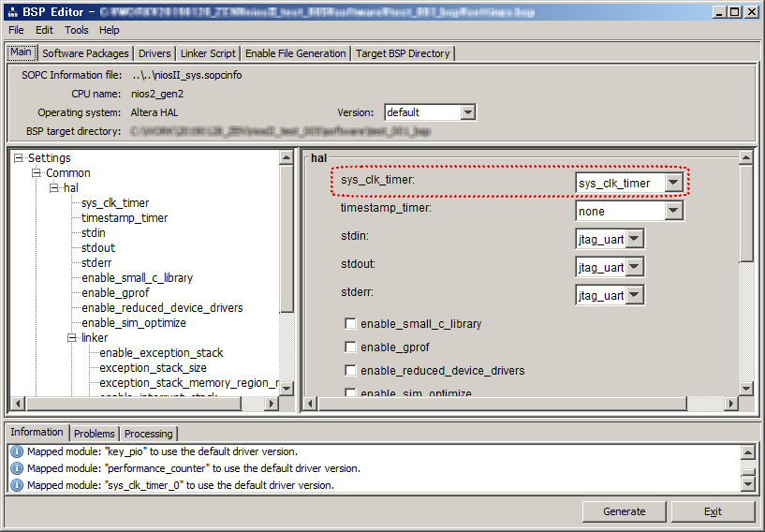Collapse the hal tree node
The image size is (765, 532).
54,188
